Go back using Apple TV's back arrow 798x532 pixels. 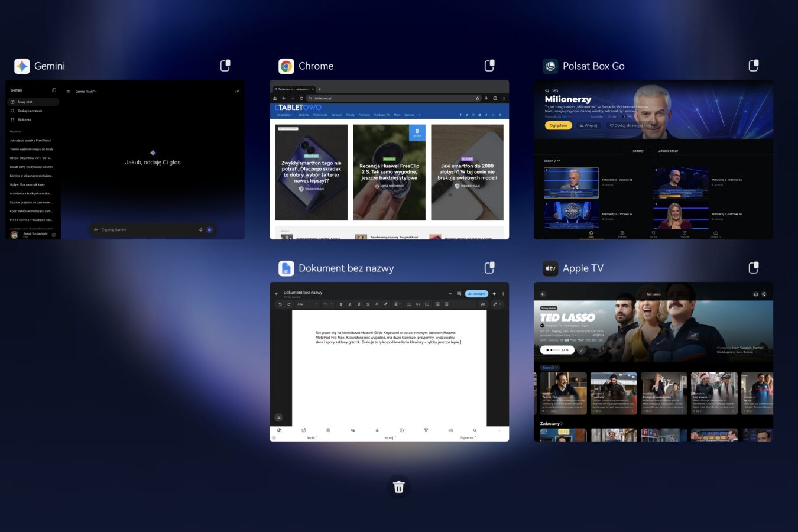pos(543,294)
